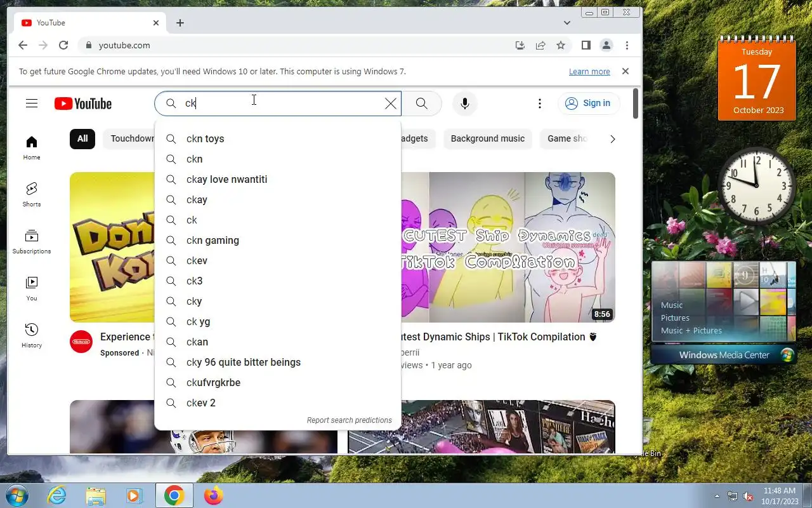Image resolution: width=812 pixels, height=508 pixels.
Task: Install app icon in the address bar
Action: tap(520, 45)
